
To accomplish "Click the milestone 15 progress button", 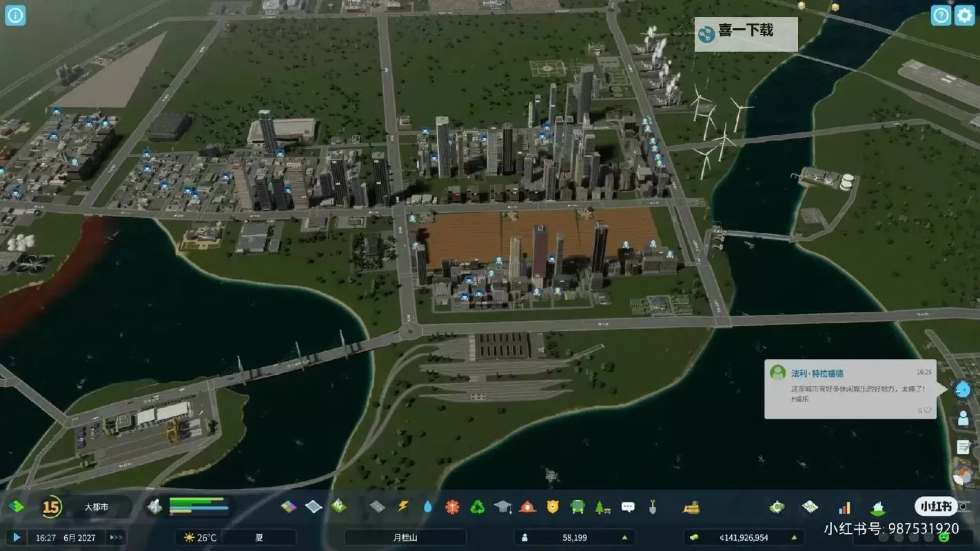I will (52, 508).
